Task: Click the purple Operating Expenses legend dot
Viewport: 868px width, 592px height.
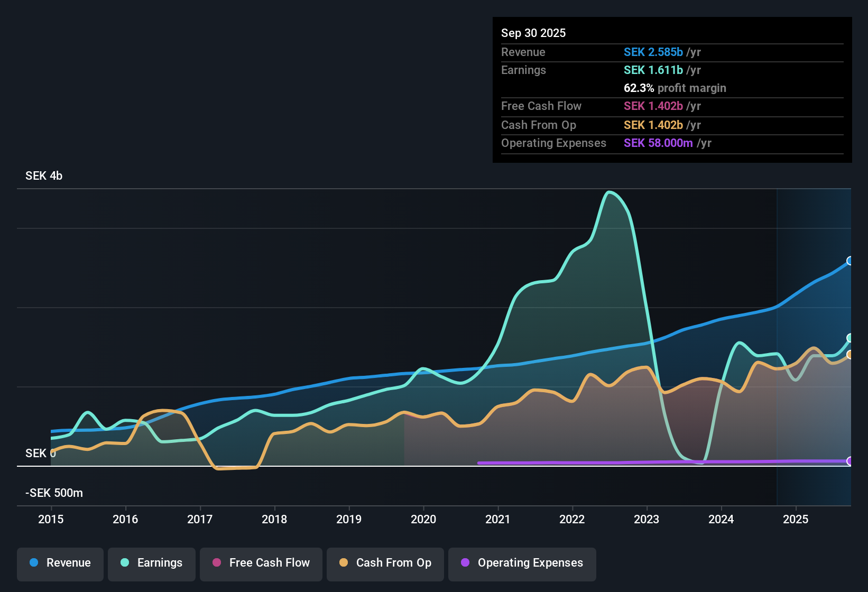Action: 465,563
